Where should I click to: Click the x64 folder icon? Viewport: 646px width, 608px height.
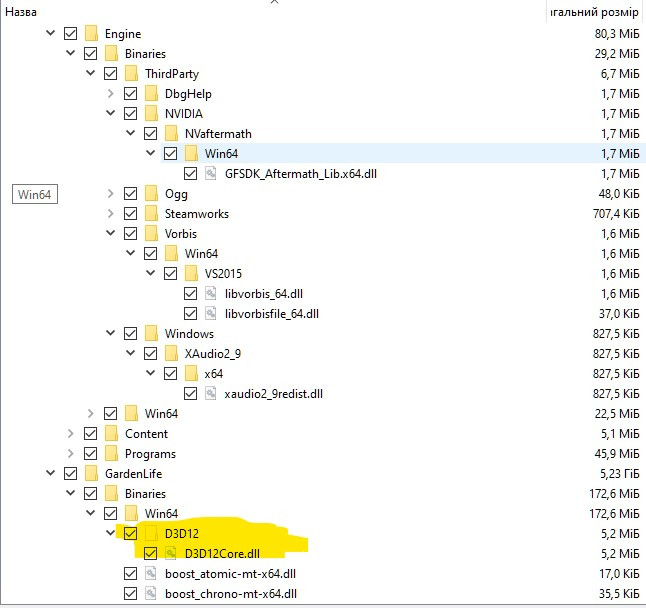[x=191, y=373]
